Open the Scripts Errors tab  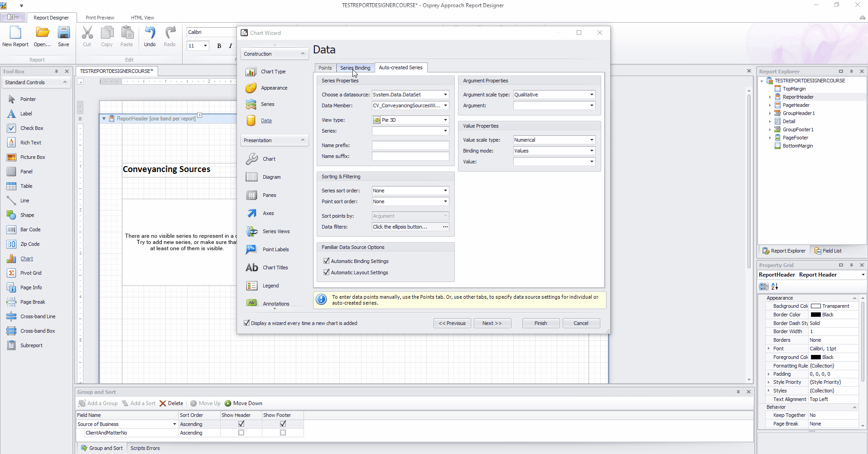tap(145, 448)
